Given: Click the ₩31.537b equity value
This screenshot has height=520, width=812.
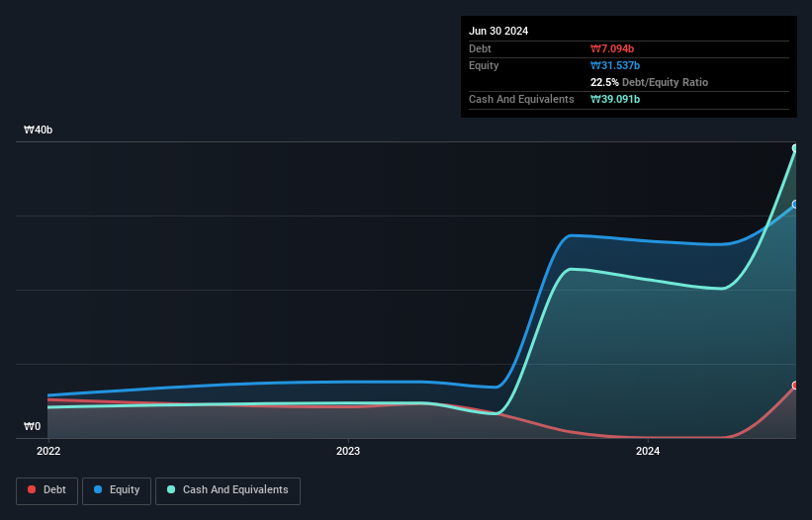Looking at the screenshot, I should click(615, 65).
